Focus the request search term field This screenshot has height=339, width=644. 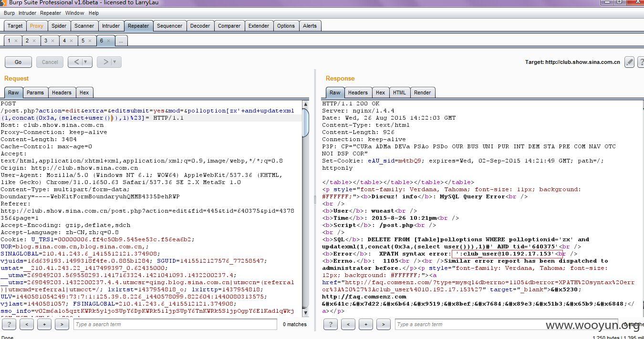click(175, 324)
